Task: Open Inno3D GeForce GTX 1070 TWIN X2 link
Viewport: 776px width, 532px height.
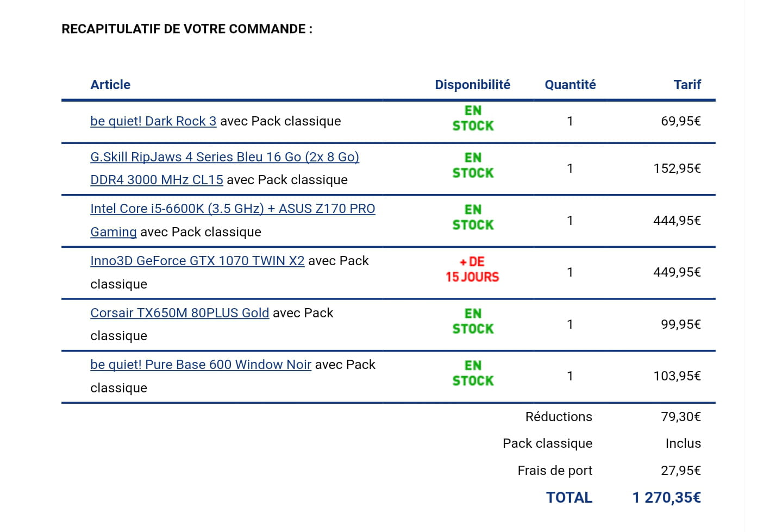Action: (x=197, y=261)
